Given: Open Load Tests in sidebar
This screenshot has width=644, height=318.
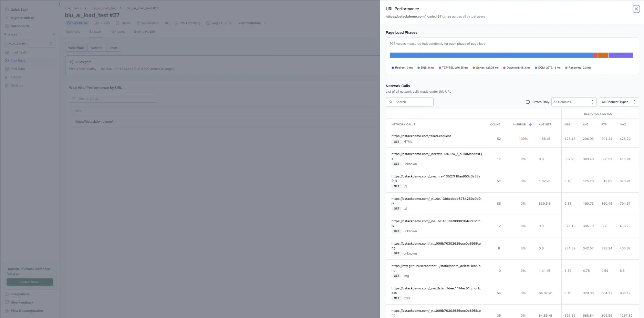Looking at the screenshot, I should coord(19,52).
